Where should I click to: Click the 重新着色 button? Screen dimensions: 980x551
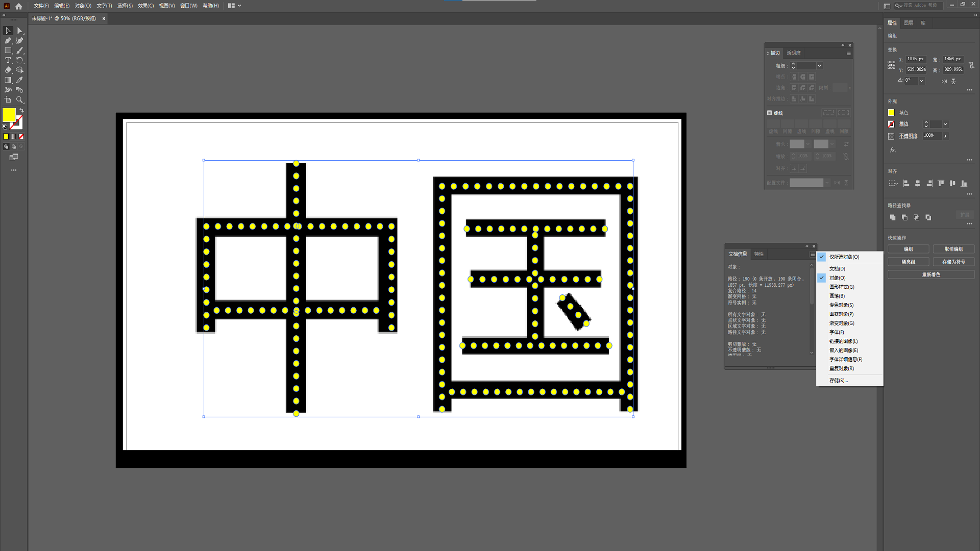pyautogui.click(x=930, y=274)
